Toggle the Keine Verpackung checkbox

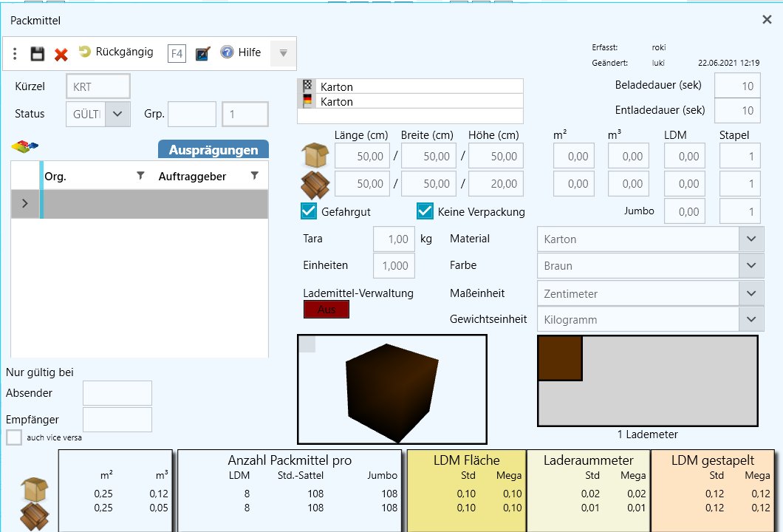(x=425, y=211)
